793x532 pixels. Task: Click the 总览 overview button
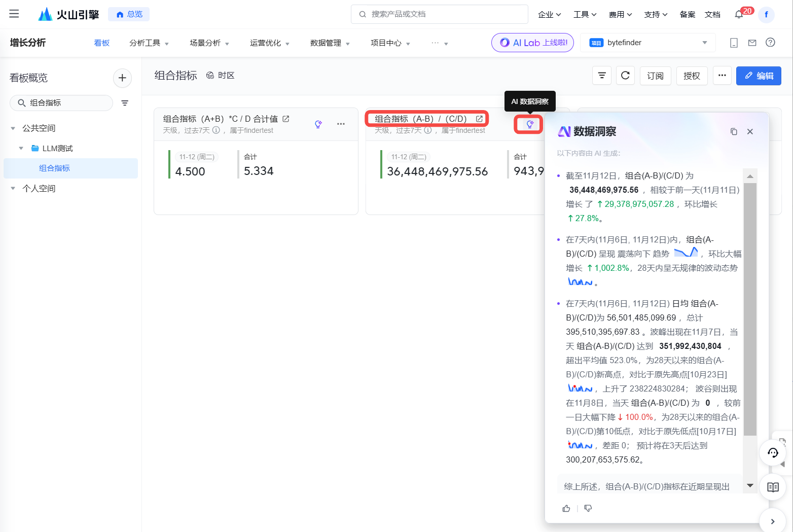point(129,14)
